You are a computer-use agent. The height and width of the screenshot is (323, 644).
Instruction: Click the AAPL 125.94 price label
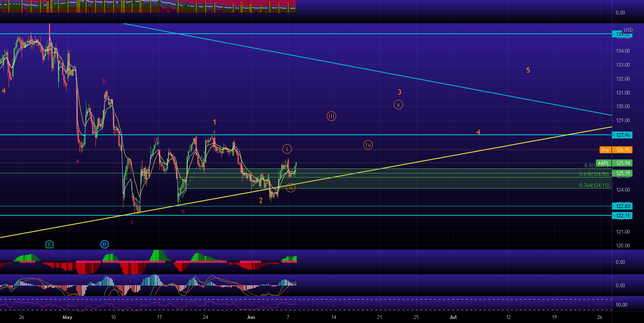(x=614, y=163)
